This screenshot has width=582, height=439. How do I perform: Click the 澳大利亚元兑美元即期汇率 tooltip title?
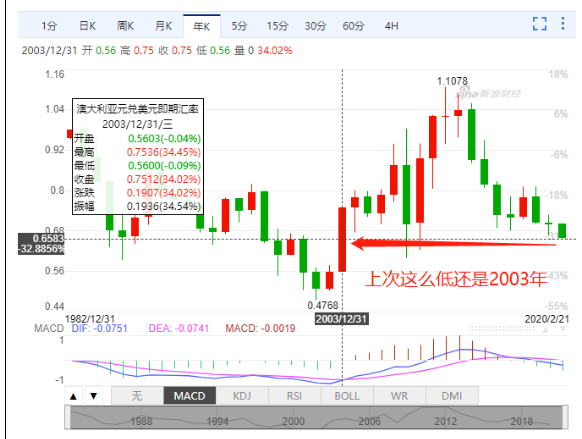point(137,109)
